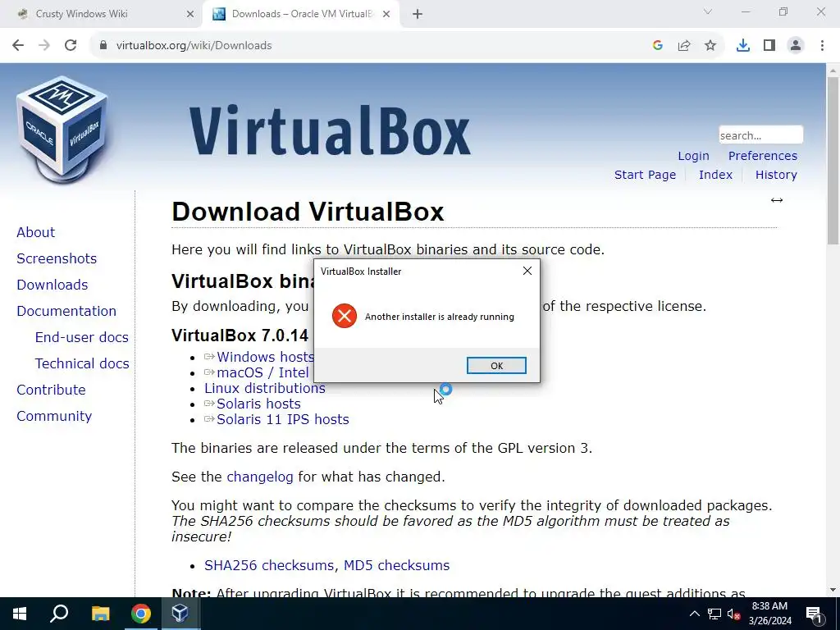Image resolution: width=840 pixels, height=630 pixels.
Task: Open taskbar Search
Action: (59, 614)
